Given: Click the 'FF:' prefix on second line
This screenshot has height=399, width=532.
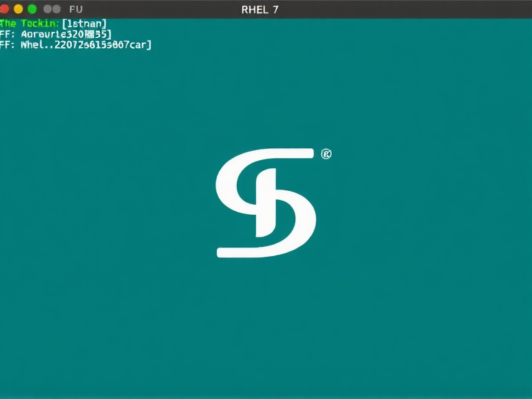Looking at the screenshot, I should [7, 35].
